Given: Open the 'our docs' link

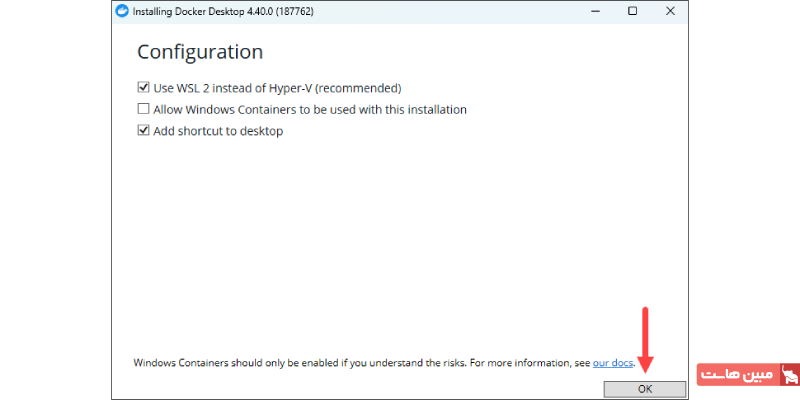Looking at the screenshot, I should pos(612,363).
